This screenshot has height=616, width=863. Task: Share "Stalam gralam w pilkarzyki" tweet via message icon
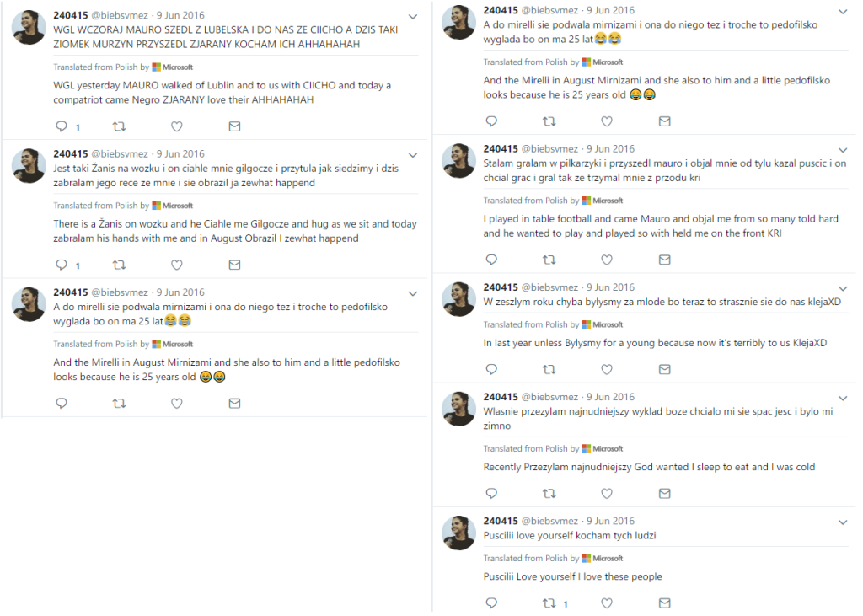[664, 260]
